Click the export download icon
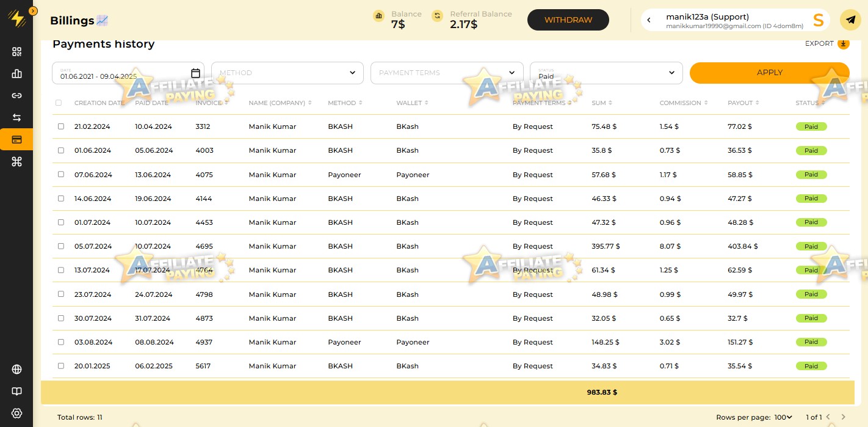 click(x=843, y=43)
